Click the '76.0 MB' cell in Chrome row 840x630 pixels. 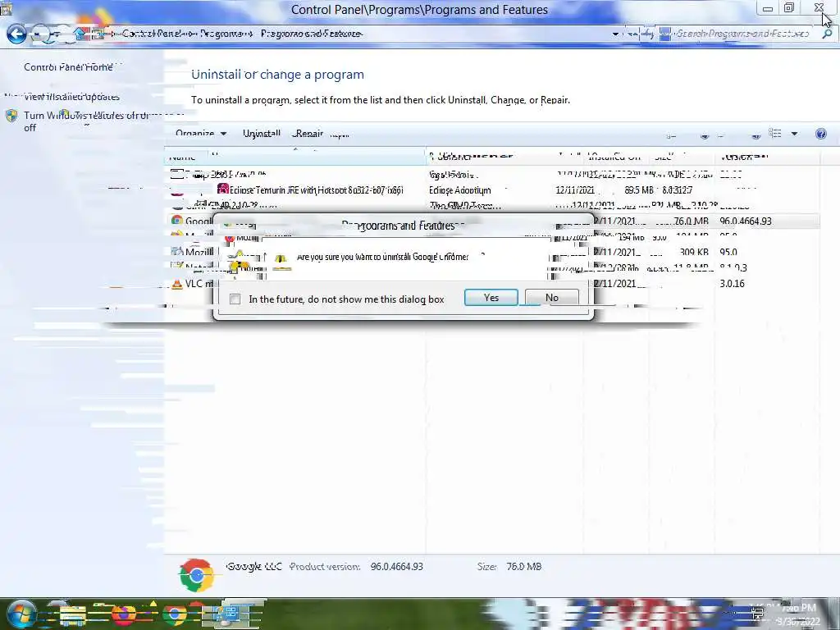[x=691, y=221]
